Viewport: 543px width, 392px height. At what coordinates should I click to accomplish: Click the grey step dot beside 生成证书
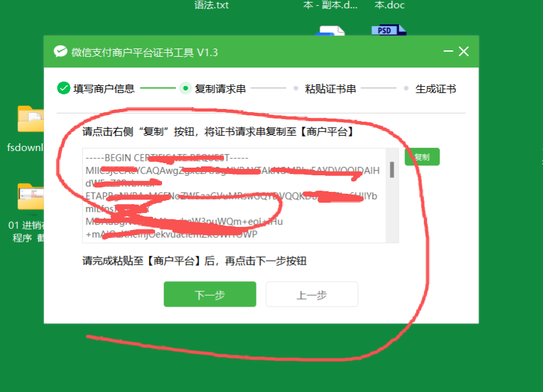(x=406, y=89)
